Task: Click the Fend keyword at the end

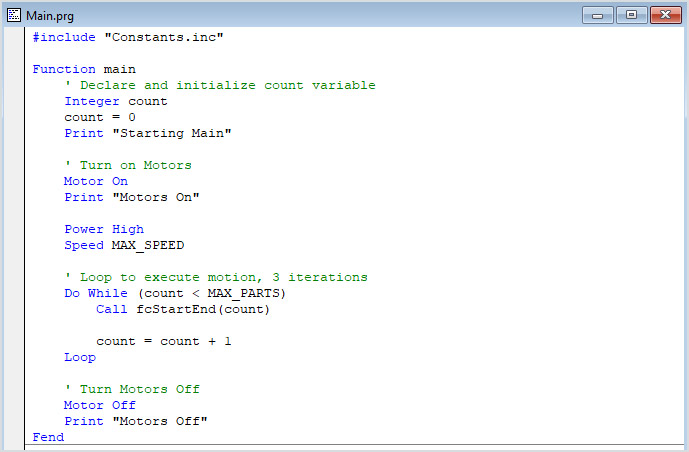Action: tap(48, 437)
